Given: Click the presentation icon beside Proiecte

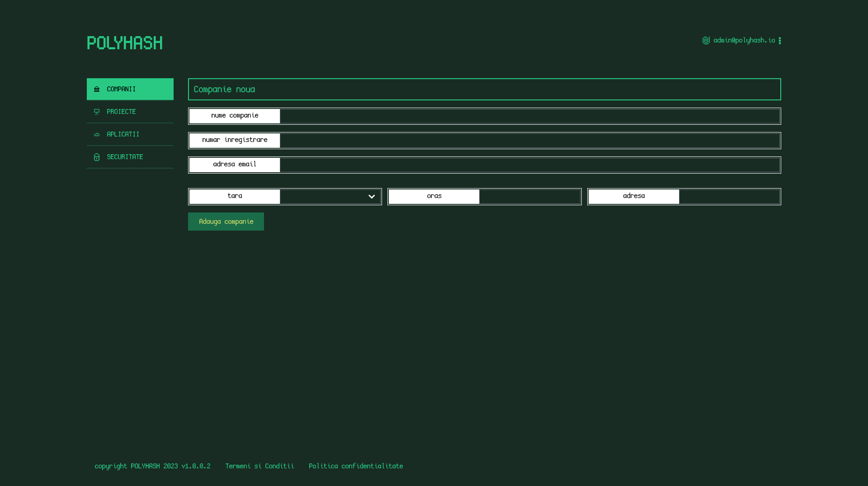Looking at the screenshot, I should (97, 112).
